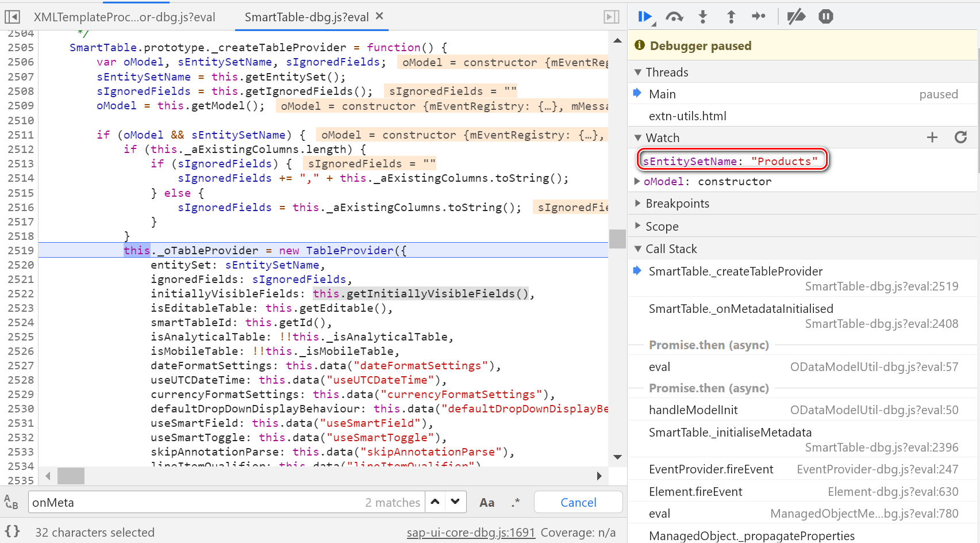The image size is (980, 543).
Task: Add a new watch expression
Action: pyautogui.click(x=932, y=137)
